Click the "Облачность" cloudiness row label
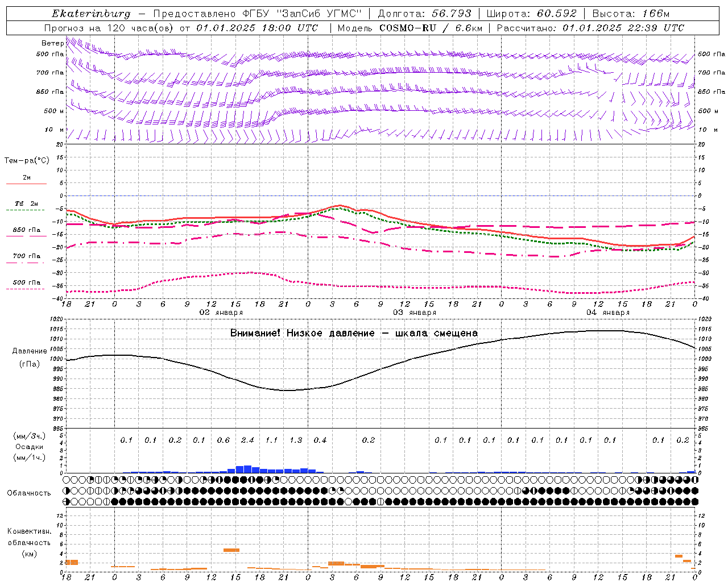 (29, 493)
